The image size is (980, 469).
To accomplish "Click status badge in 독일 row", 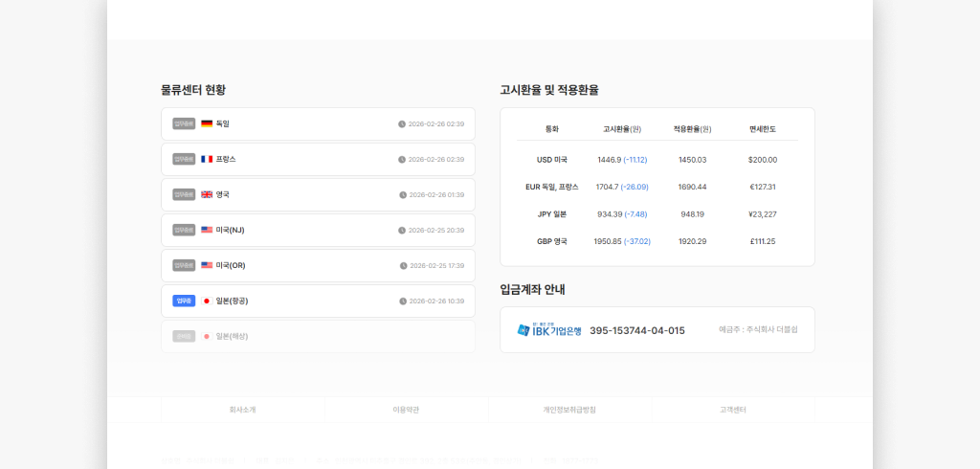I will tap(184, 123).
